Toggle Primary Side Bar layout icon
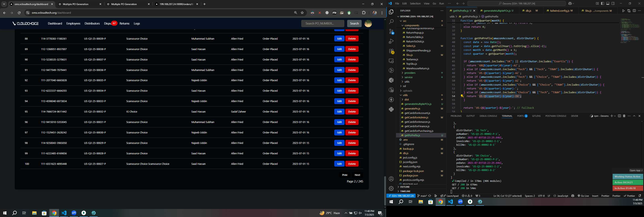Screen dimensions: 644x217 coord(603,3)
